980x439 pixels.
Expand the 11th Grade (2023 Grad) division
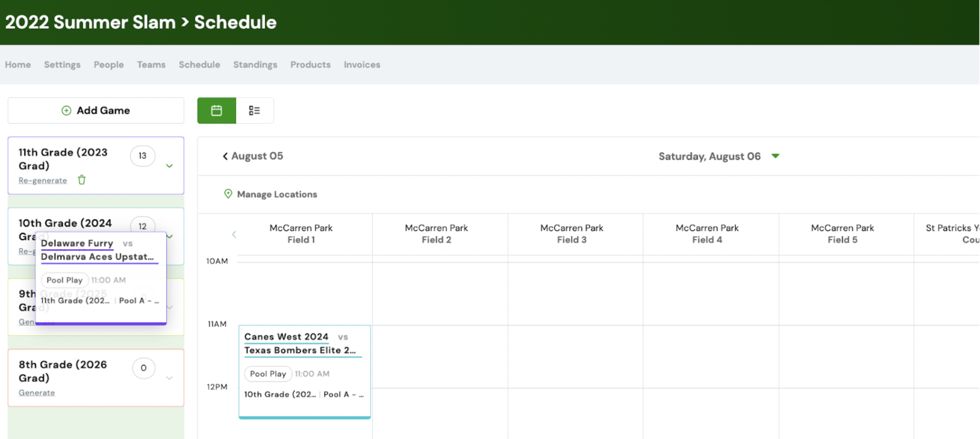click(x=169, y=166)
